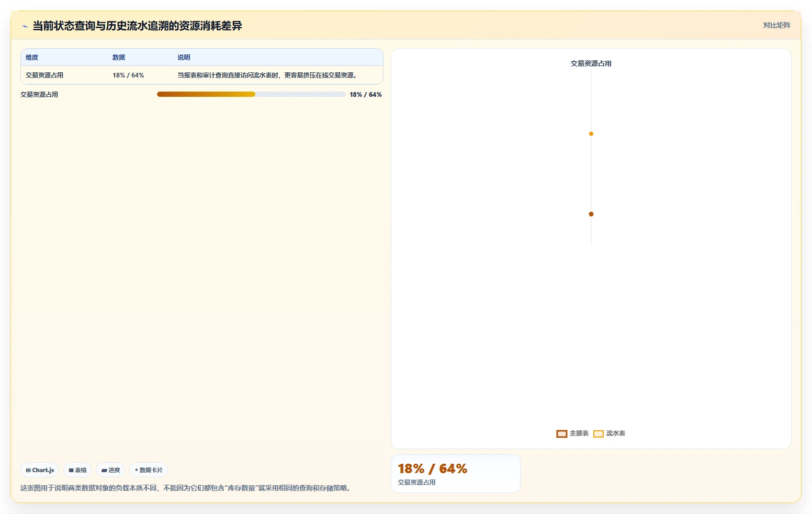Click the 18% / 64% data card
Screen dimensions: 812x514
pos(456,474)
